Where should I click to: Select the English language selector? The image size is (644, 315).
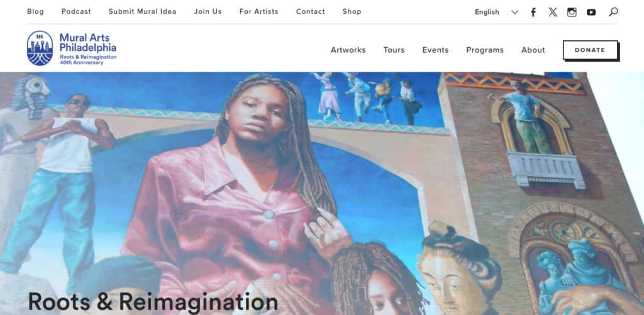point(487,12)
